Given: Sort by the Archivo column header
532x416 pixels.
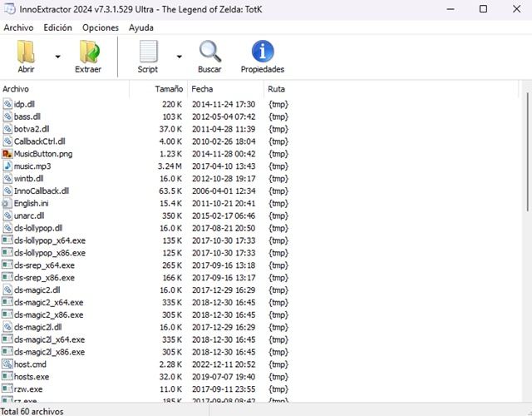Looking at the screenshot, I should pyautogui.click(x=65, y=89).
